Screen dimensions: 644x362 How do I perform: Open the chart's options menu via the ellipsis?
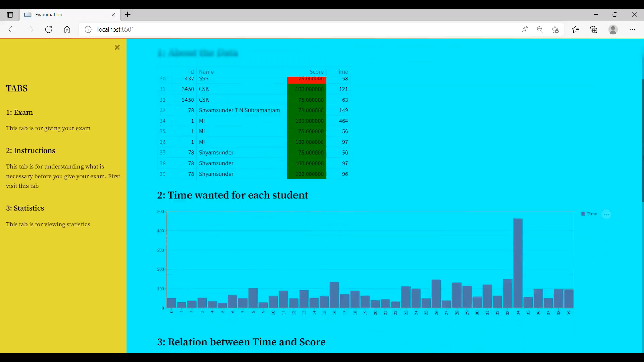[607, 214]
